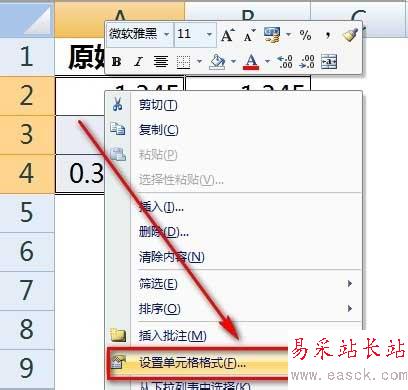Open the font name dropdown 微软雅黑
This screenshot has width=408, height=390.
click(x=166, y=34)
